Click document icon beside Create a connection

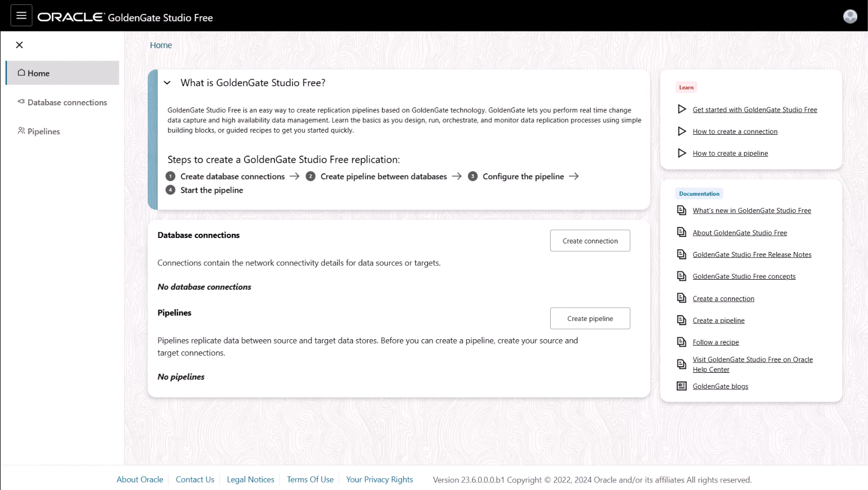(x=682, y=298)
